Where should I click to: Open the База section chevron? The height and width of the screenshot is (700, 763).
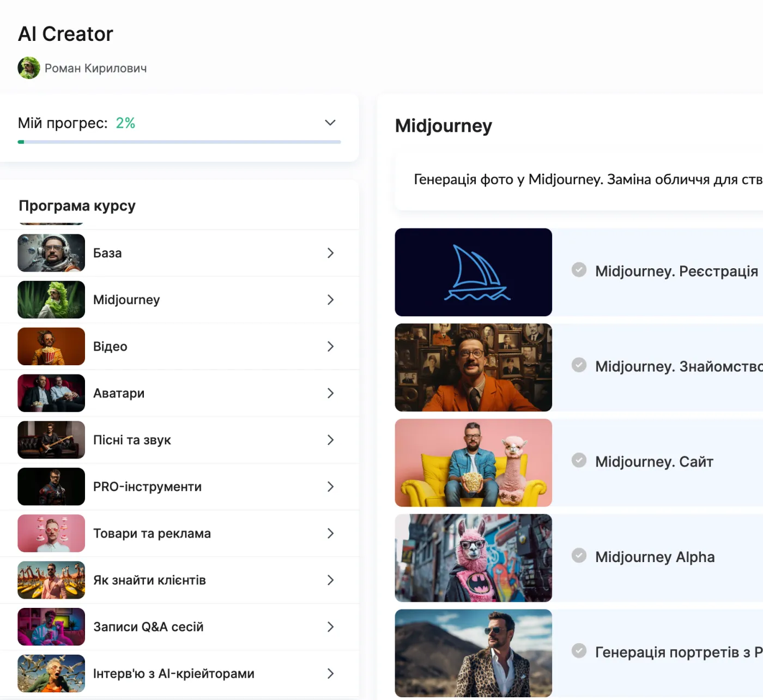(330, 253)
